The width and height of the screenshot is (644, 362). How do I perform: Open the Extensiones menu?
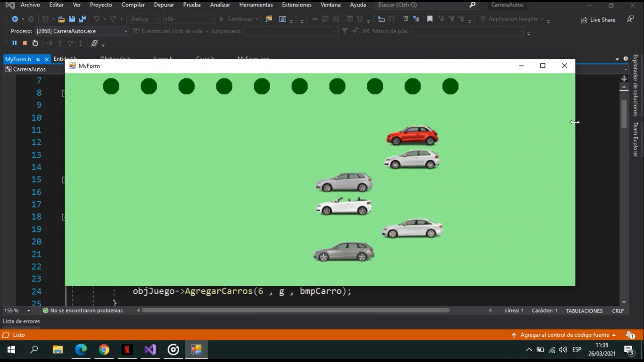point(297,5)
